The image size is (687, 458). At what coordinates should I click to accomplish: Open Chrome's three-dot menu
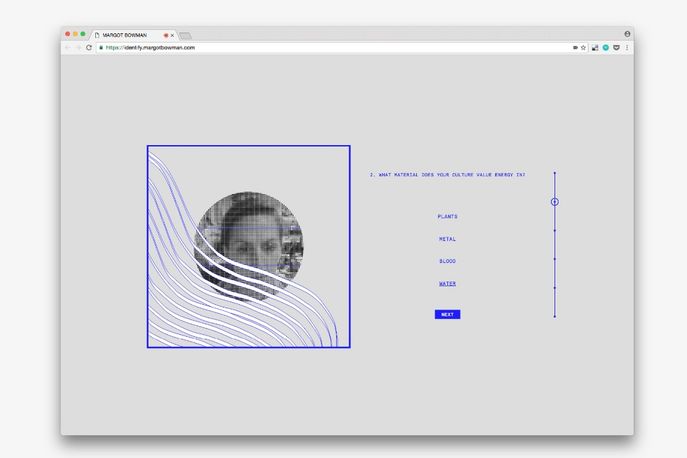click(x=627, y=47)
